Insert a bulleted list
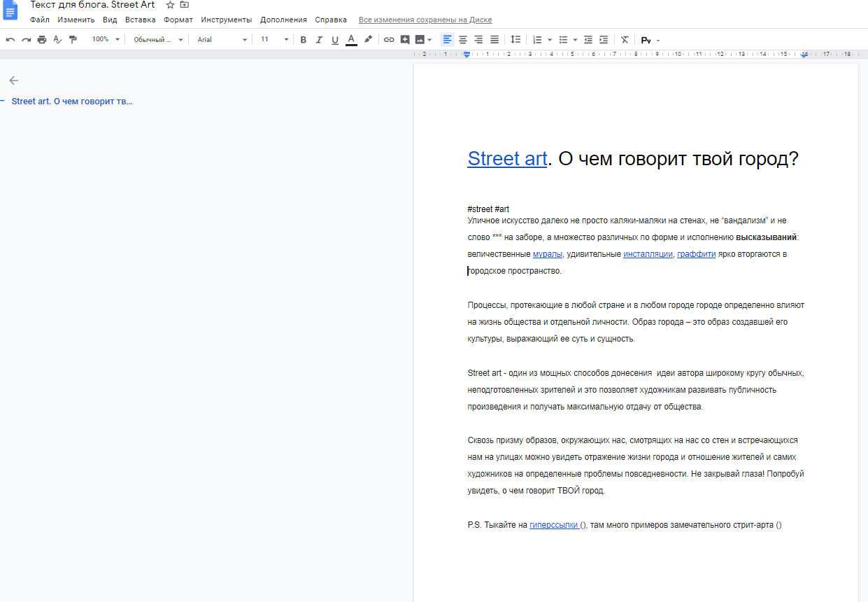This screenshot has height=602, width=868. [563, 40]
